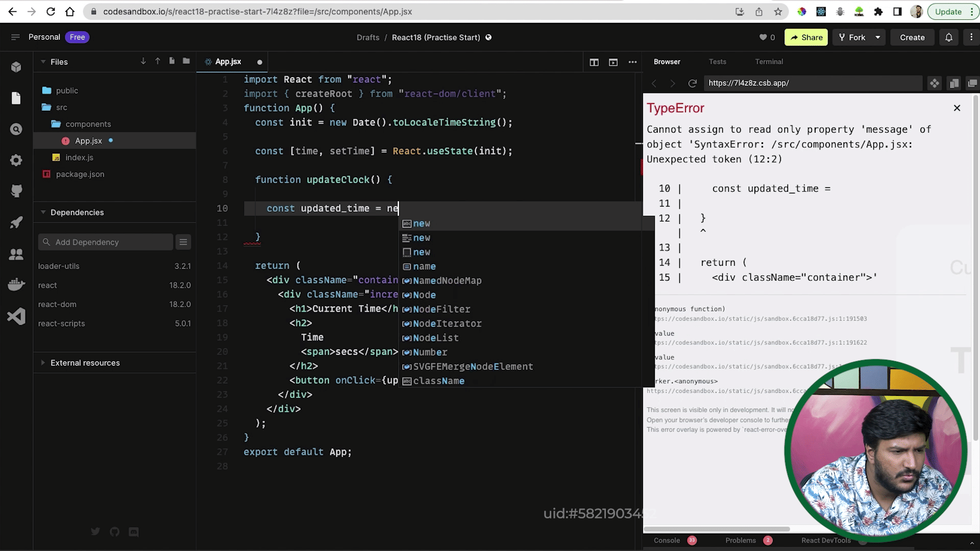This screenshot has height=551, width=980.
Task: Refresh the preview browser
Action: pos(692,83)
